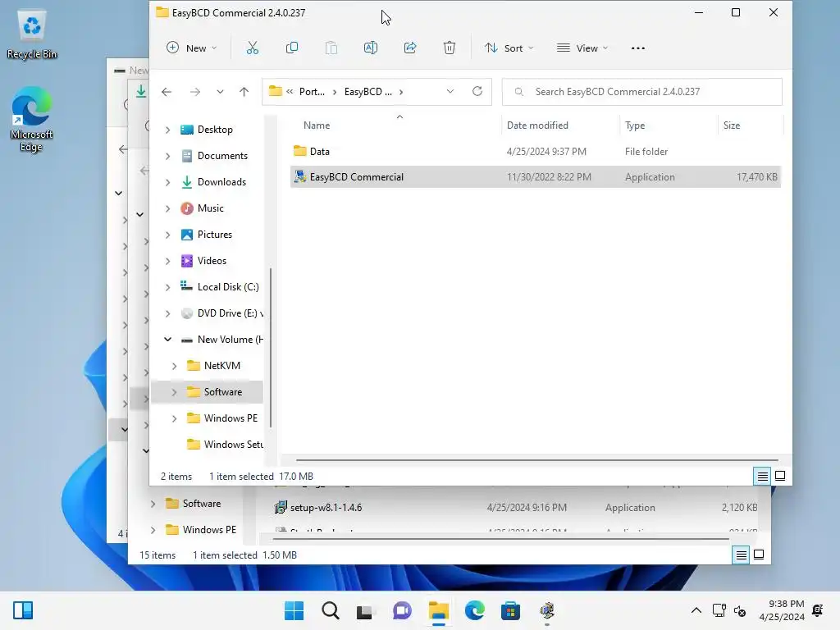
Task: Go up one folder level arrow
Action: [244, 92]
